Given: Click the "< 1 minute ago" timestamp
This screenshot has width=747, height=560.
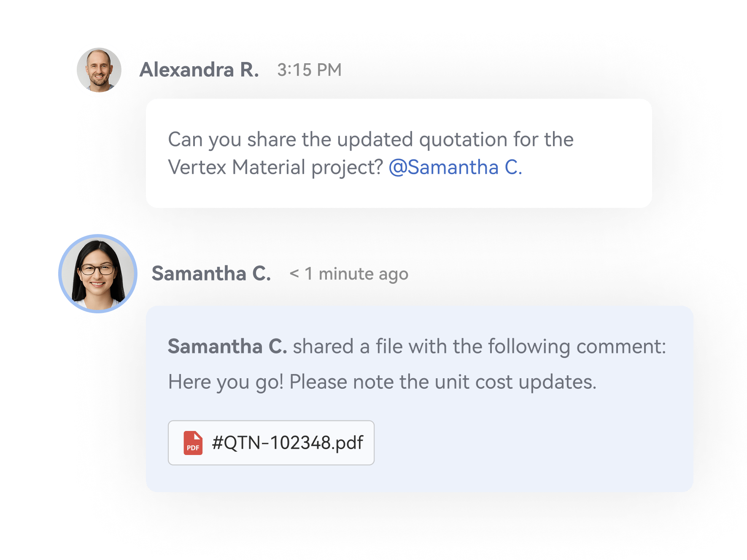Looking at the screenshot, I should (349, 274).
